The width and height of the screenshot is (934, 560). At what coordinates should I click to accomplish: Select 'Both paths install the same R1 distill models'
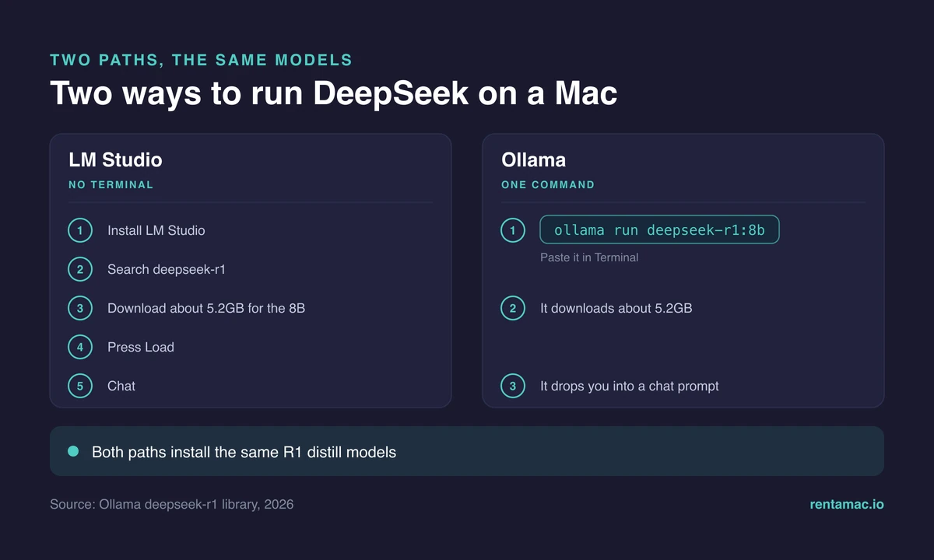[x=244, y=451]
